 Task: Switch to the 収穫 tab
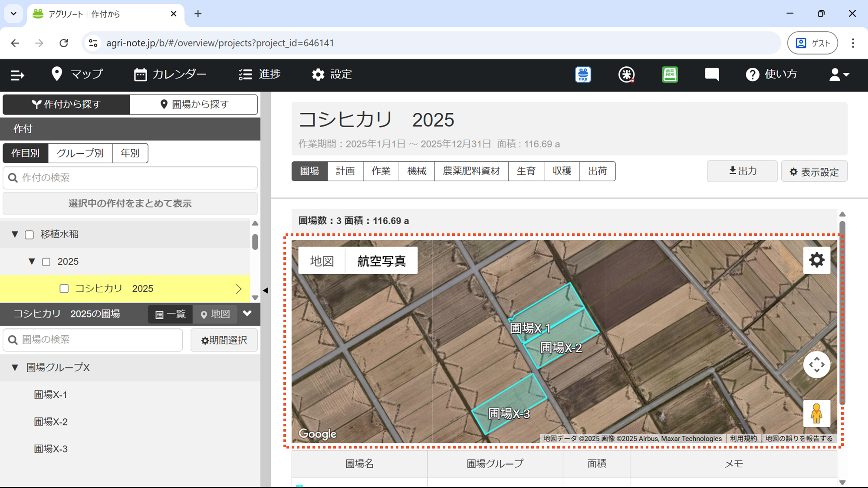(x=562, y=171)
